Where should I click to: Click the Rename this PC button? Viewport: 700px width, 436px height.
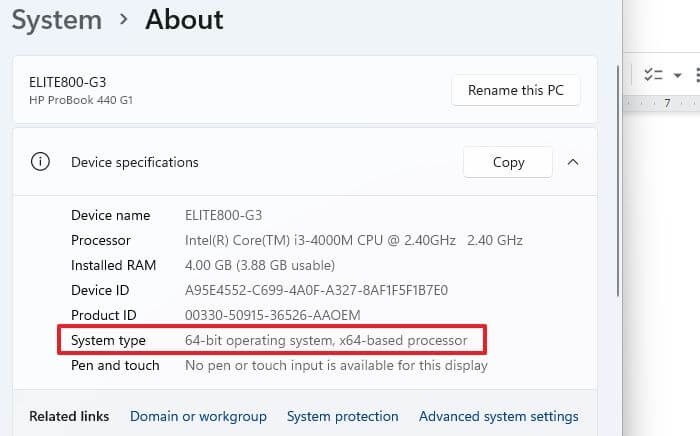(x=516, y=91)
